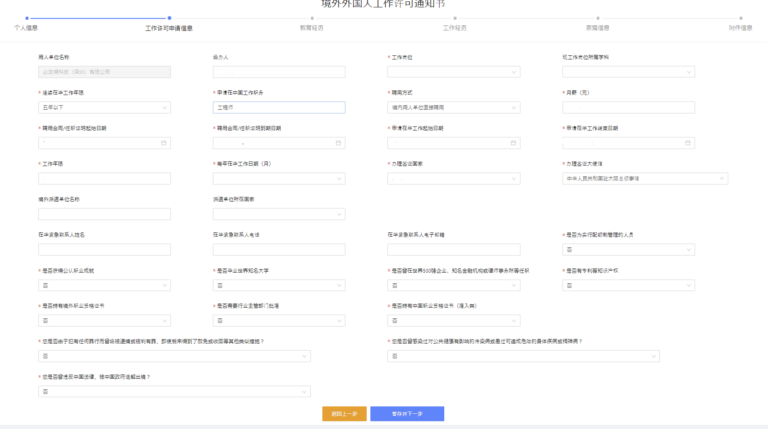Open the 聘雇方式 dropdown

point(453,107)
